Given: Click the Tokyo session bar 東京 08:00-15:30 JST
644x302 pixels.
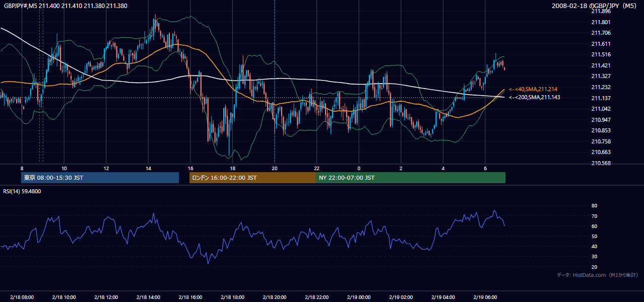Looking at the screenshot, I should [x=100, y=178].
